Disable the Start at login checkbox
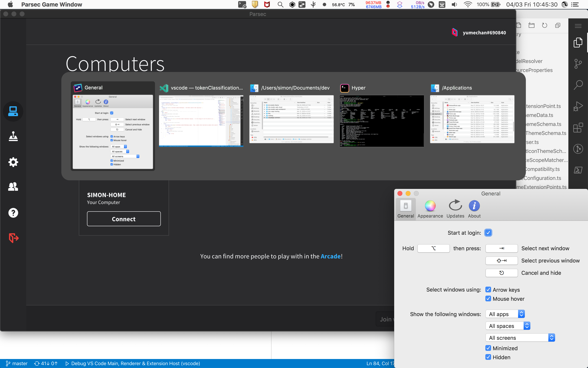 click(x=488, y=233)
